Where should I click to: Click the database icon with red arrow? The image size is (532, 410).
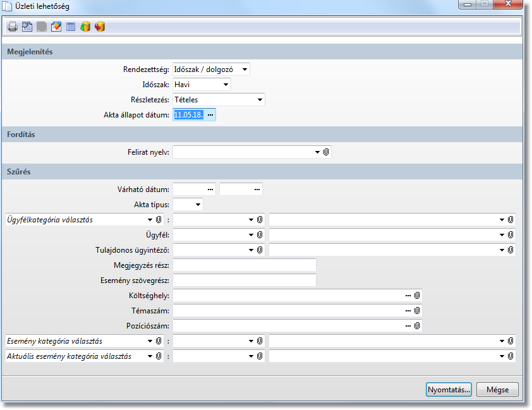click(x=99, y=27)
